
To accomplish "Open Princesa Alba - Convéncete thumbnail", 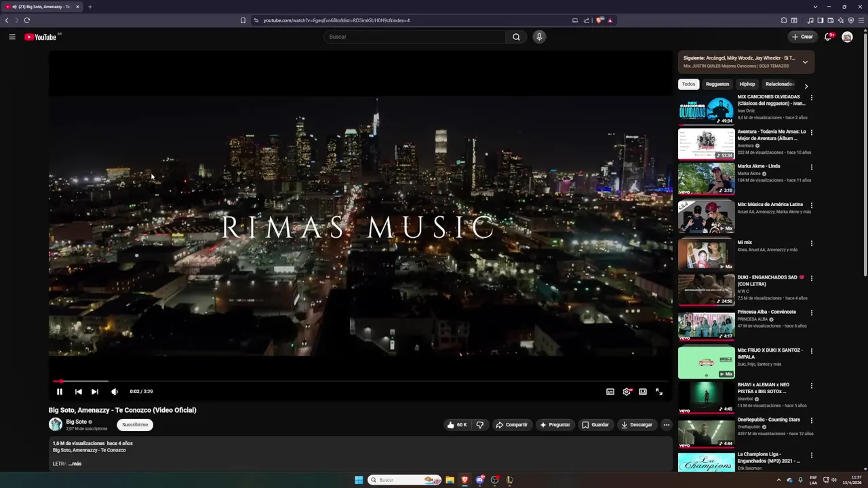I will coord(706,325).
